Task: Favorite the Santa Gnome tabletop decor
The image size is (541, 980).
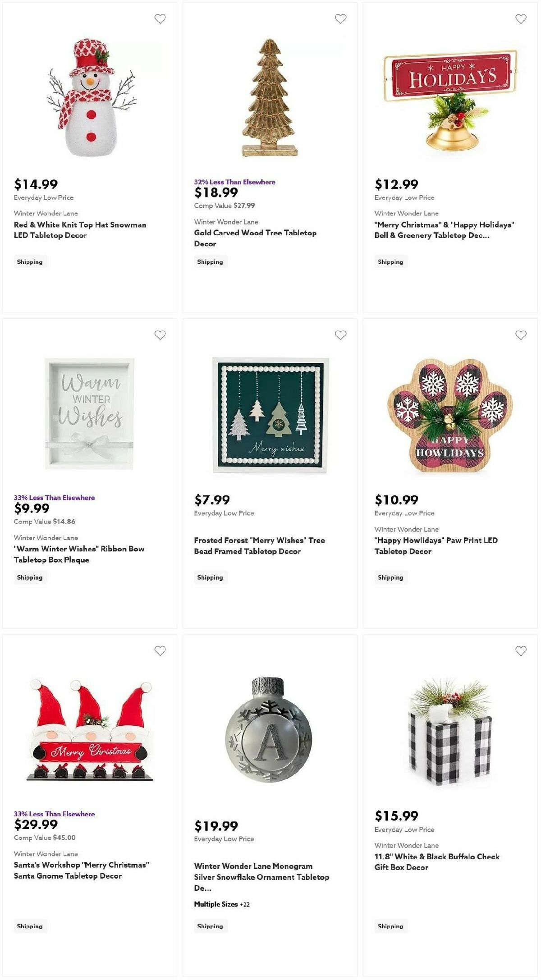Action: click(160, 651)
